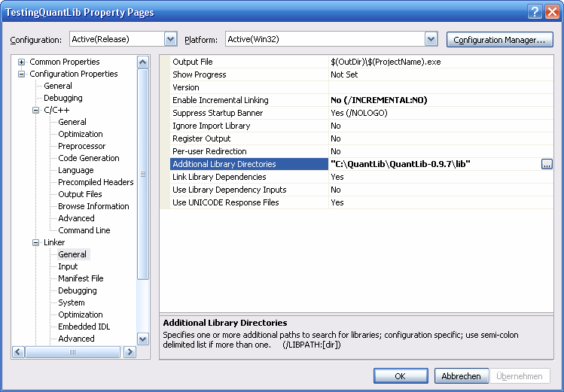Click the No (/INCREMENTAL:NO) value
This screenshot has width=564, height=392.
(379, 100)
